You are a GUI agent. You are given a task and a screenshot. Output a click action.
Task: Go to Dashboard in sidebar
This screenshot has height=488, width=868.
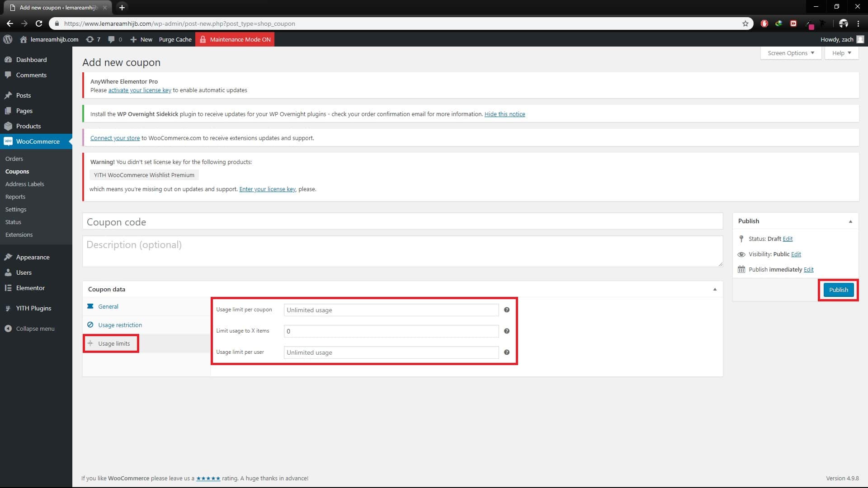[31, 60]
